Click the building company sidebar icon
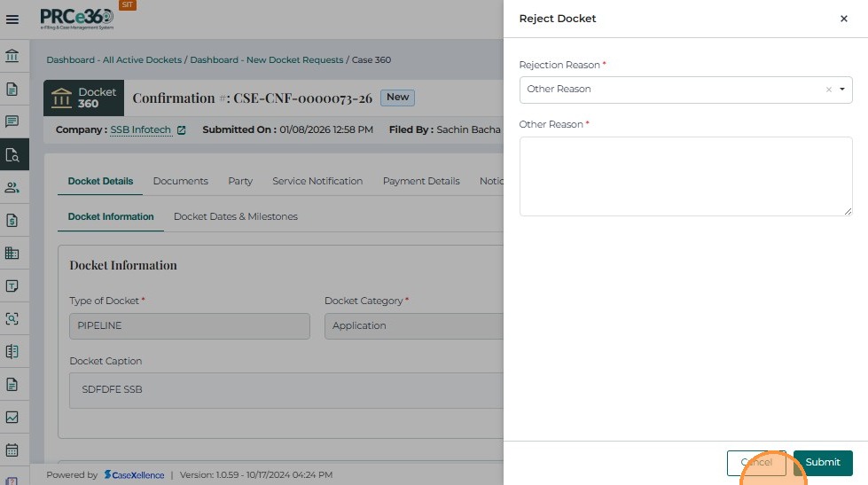 click(x=12, y=253)
